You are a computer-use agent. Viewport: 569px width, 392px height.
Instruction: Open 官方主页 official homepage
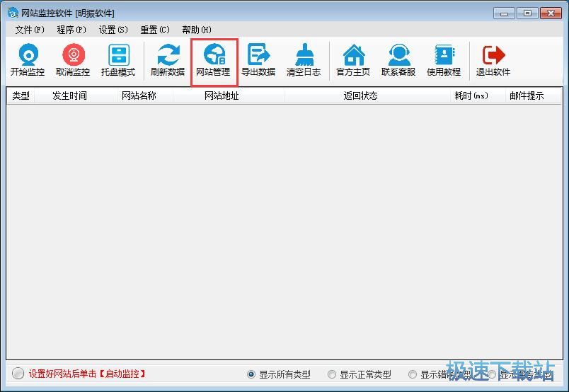coord(353,60)
